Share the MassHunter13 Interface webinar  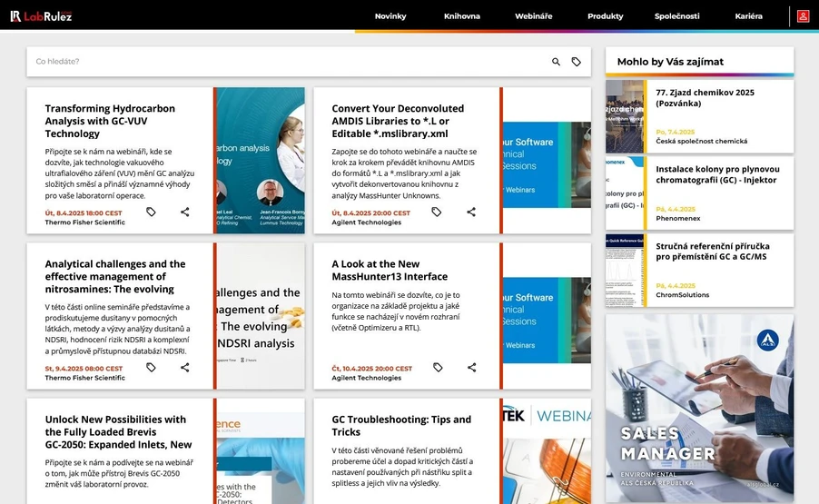click(471, 367)
